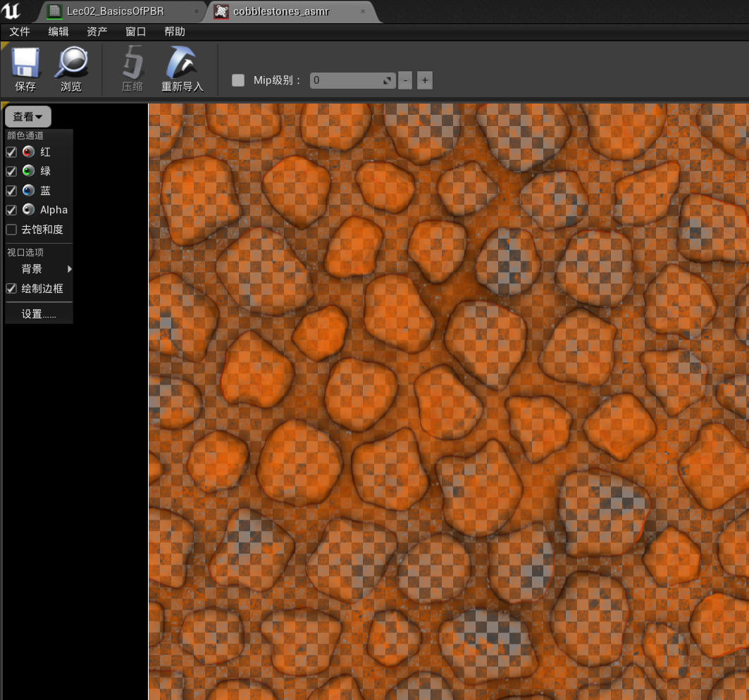Open the 窗口 menu
The height and width of the screenshot is (700, 749).
(136, 32)
